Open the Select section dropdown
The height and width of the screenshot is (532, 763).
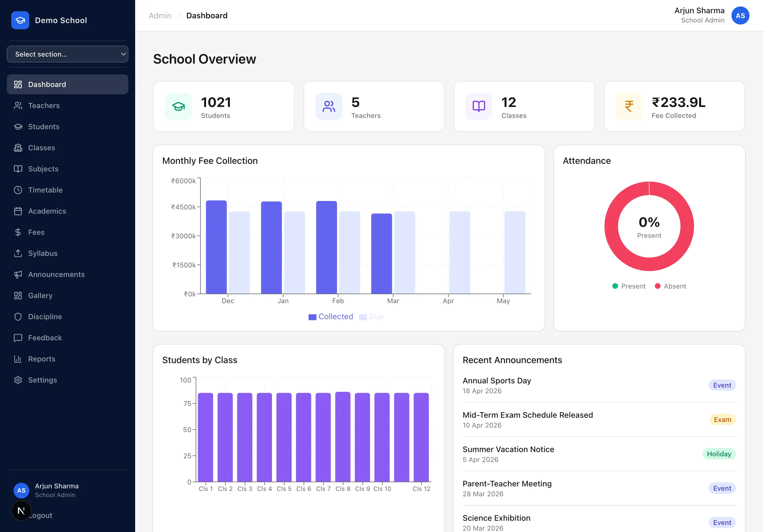pyautogui.click(x=68, y=54)
